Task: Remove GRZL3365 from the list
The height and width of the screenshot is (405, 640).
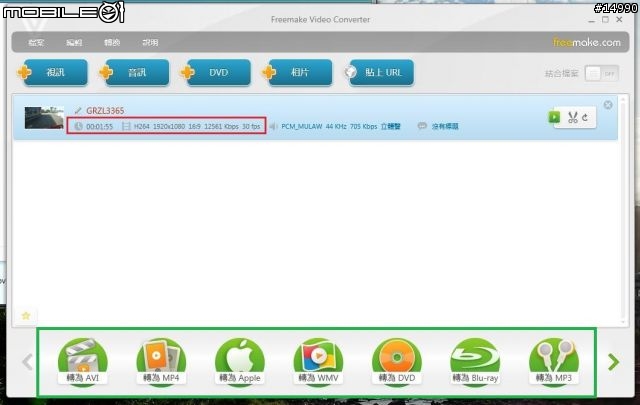Action: 608,105
